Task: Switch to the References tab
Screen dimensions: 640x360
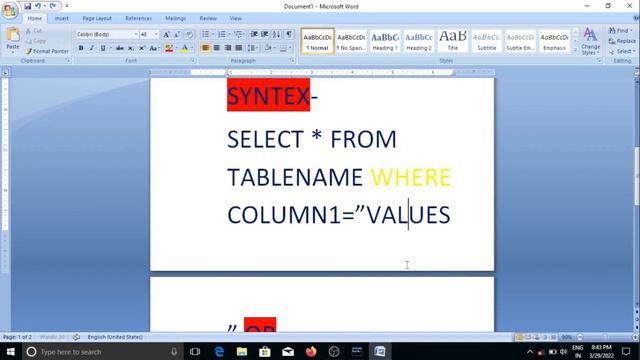Action: click(138, 18)
